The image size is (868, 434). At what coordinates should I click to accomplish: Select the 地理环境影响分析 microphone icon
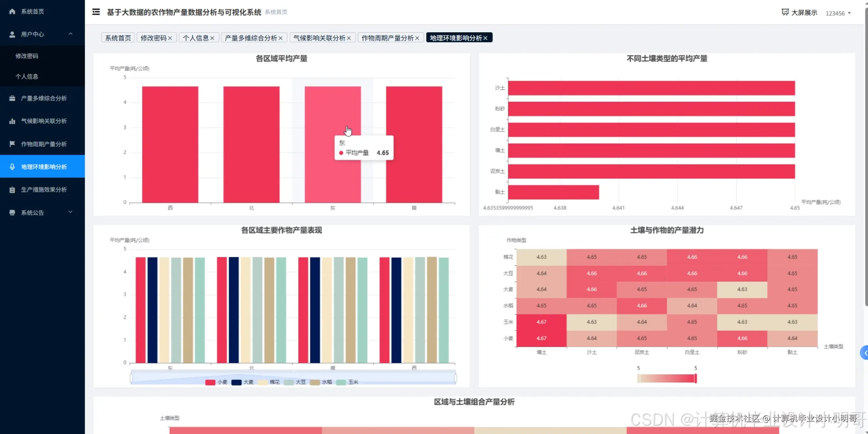pos(12,167)
